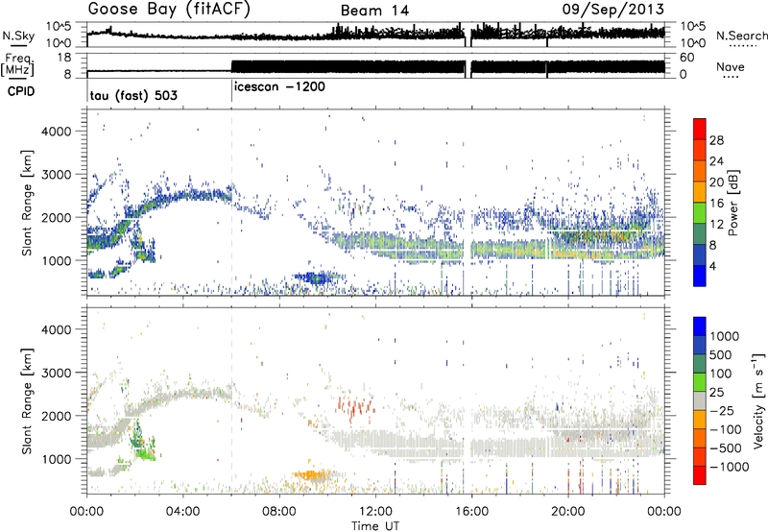Image resolution: width=768 pixels, height=532 pixels.
Task: Click the green velocity cluster near 02:30
Action: click(142, 442)
